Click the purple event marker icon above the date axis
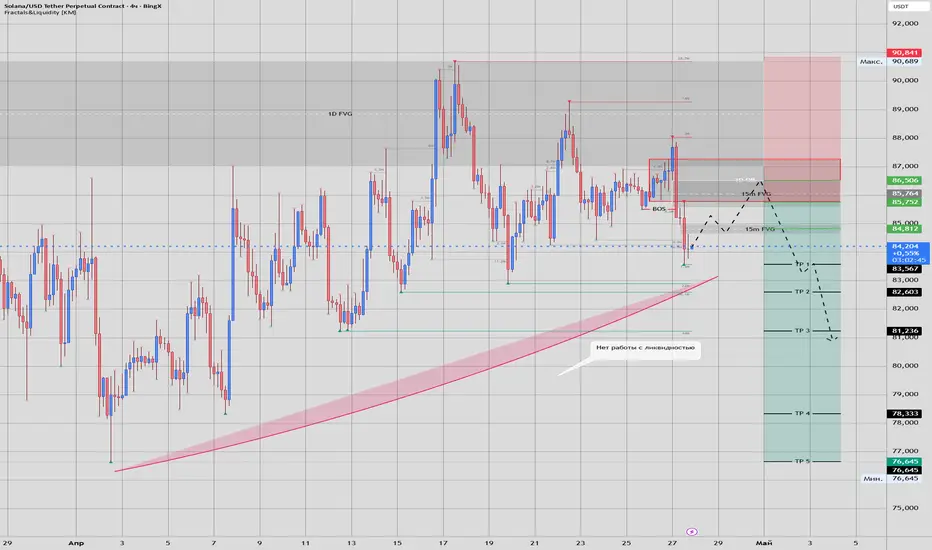Image resolution: width=932 pixels, height=550 pixels. click(x=691, y=532)
